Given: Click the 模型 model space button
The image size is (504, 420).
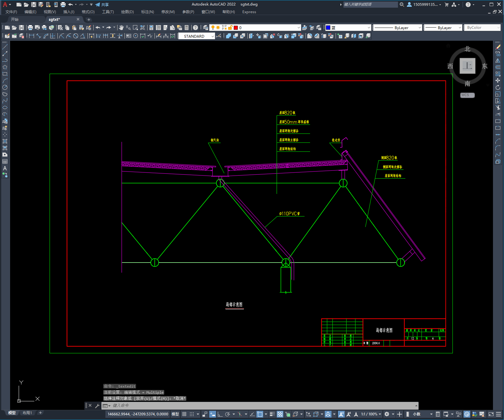Looking at the screenshot, I should [x=175, y=414].
